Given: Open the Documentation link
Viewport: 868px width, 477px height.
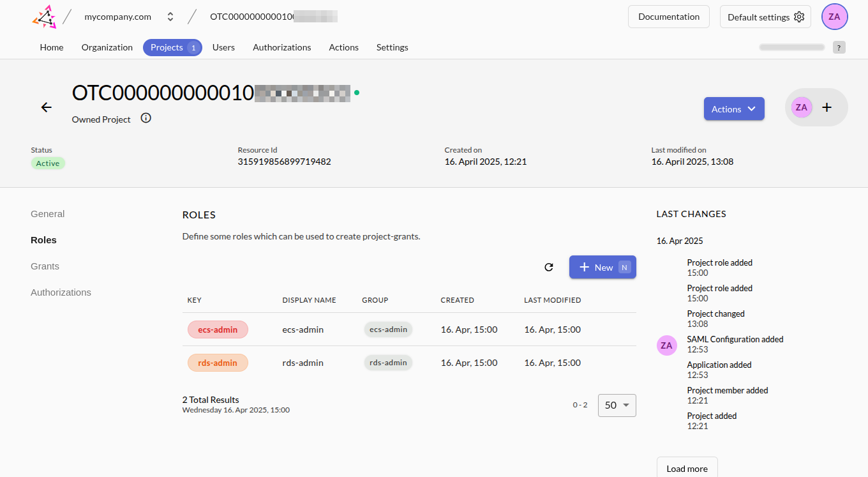Looking at the screenshot, I should [x=668, y=17].
